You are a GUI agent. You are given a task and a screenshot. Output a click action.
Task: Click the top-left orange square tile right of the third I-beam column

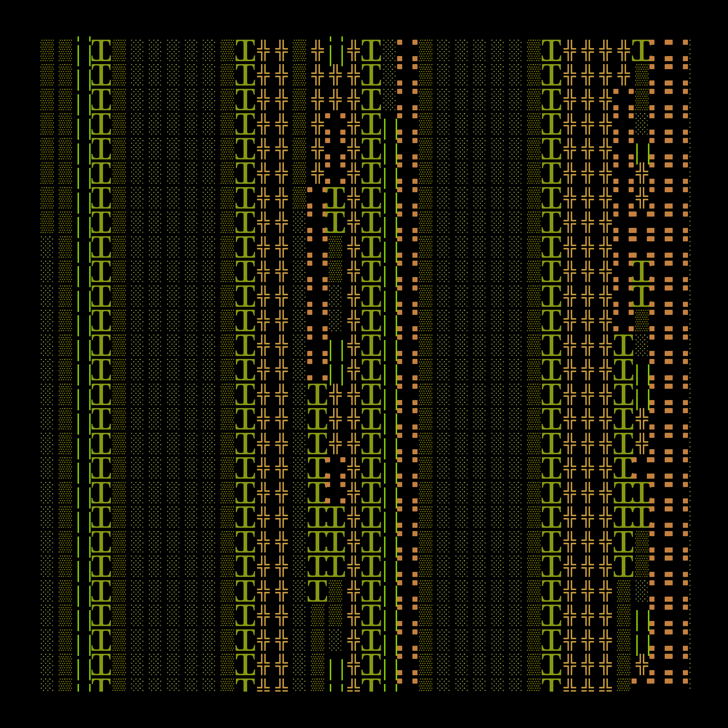click(x=407, y=51)
